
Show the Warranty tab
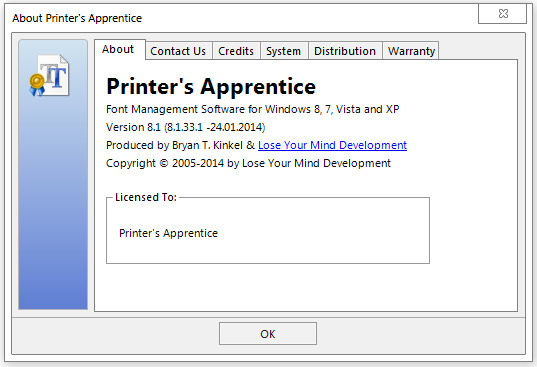[x=411, y=51]
